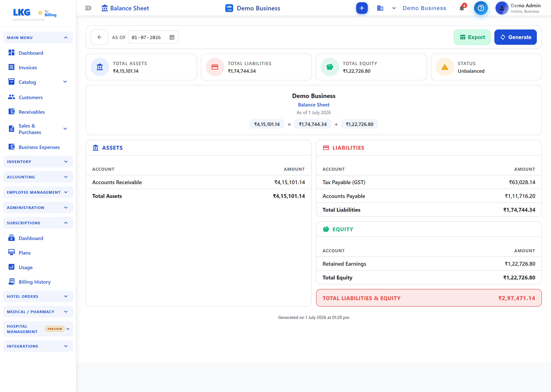Expand the Medical / Pharmacy section
551x392 pixels.
38,312
